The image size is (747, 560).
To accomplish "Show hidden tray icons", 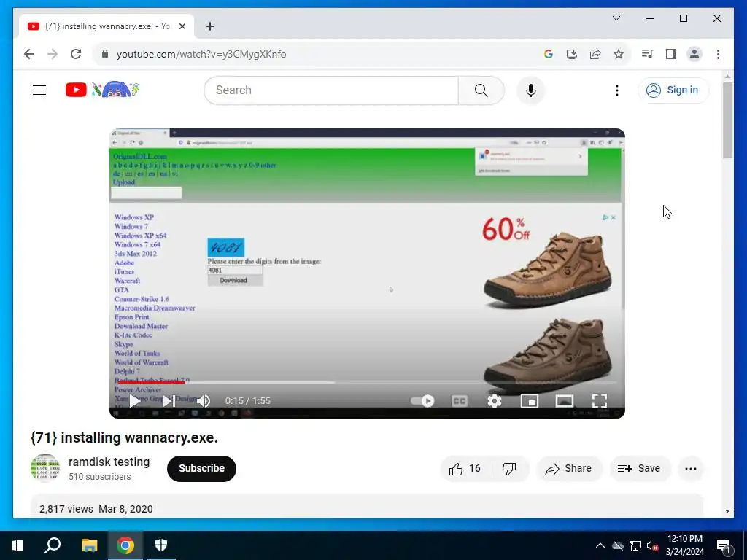I will coord(600,545).
